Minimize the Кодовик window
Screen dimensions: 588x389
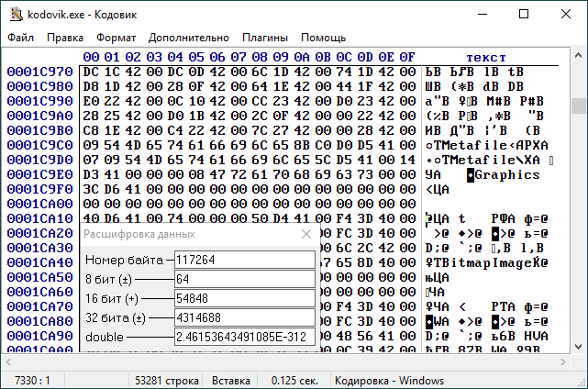pyautogui.click(x=481, y=14)
